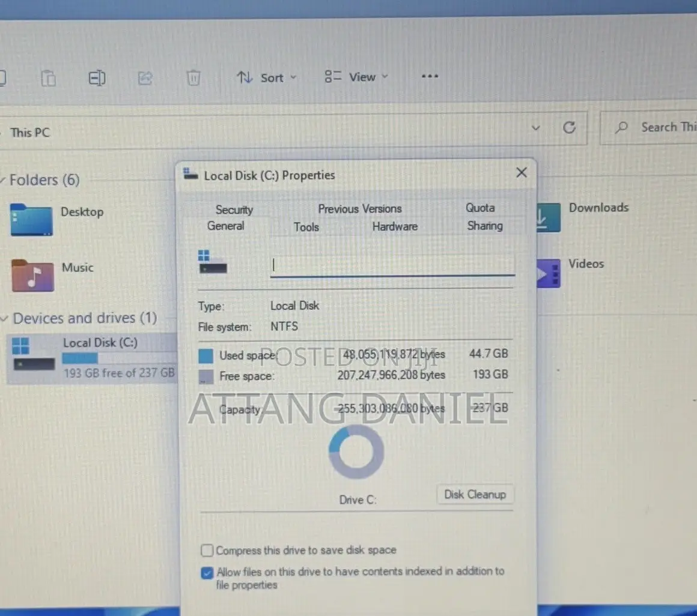Click the Search This PC box
This screenshot has height=616, width=697.
pyautogui.click(x=648, y=128)
